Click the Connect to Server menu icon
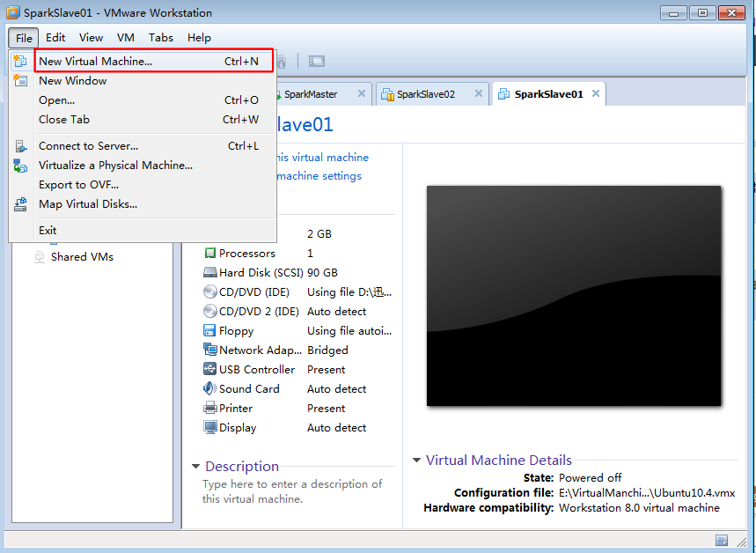 tap(20, 145)
